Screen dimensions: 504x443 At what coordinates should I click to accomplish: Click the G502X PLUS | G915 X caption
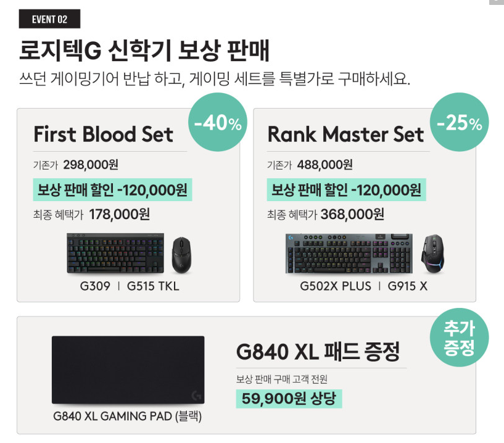363,286
